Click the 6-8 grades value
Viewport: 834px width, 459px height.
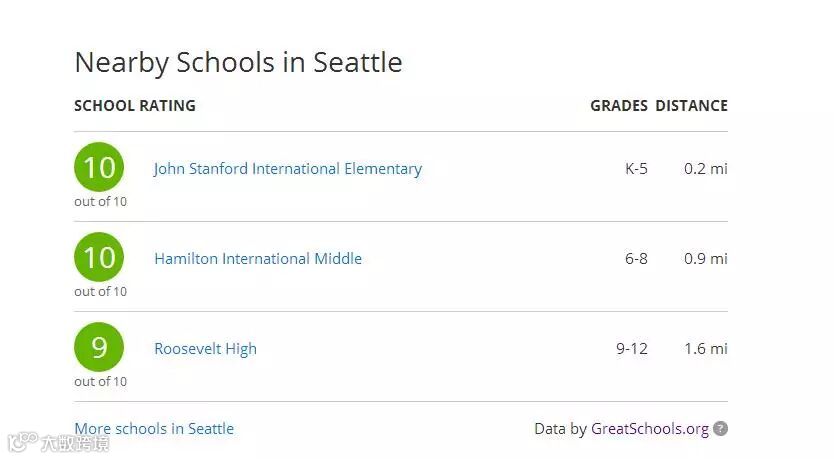click(x=636, y=258)
